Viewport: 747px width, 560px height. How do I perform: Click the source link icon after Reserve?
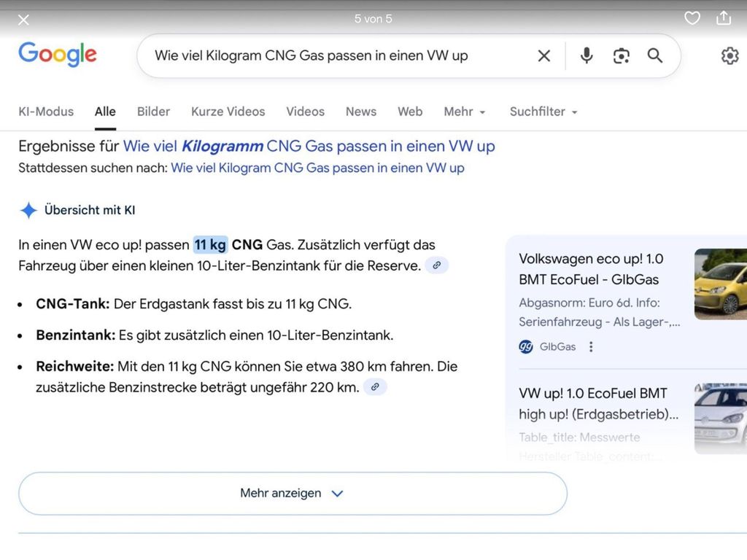(x=436, y=265)
